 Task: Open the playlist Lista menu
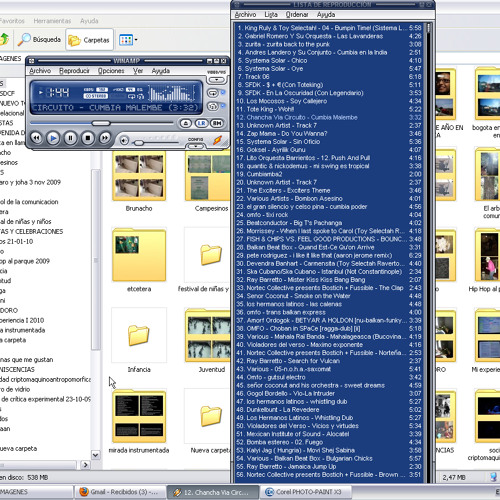pyautogui.click(x=271, y=15)
